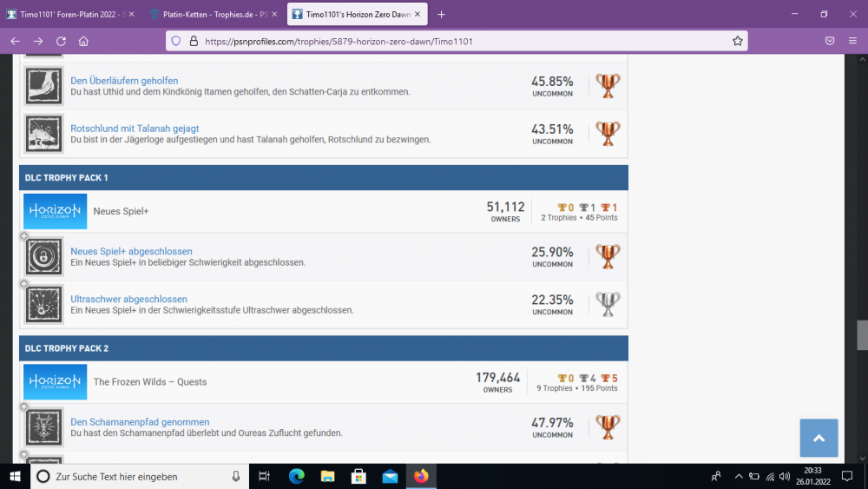
Task: Click the scroll-to-top arrow button
Action: [x=819, y=439]
